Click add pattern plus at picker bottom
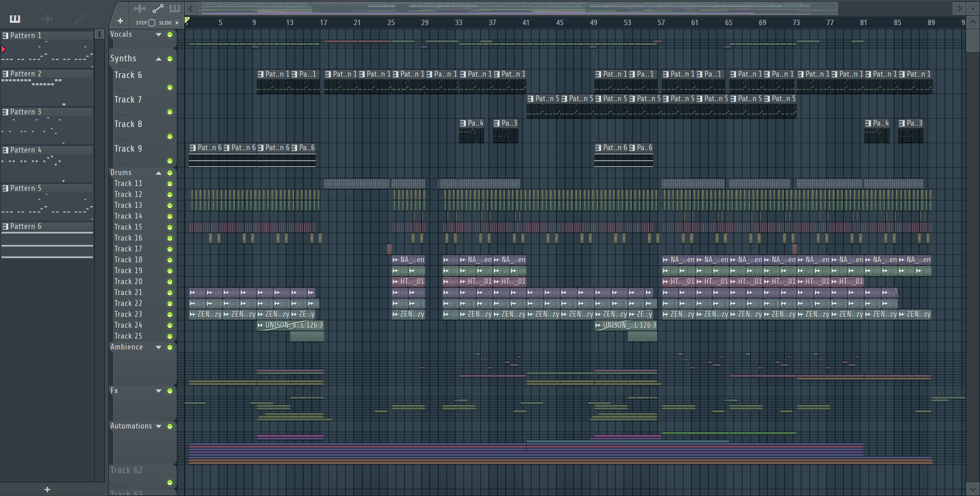The width and height of the screenshot is (980, 496). (47, 490)
